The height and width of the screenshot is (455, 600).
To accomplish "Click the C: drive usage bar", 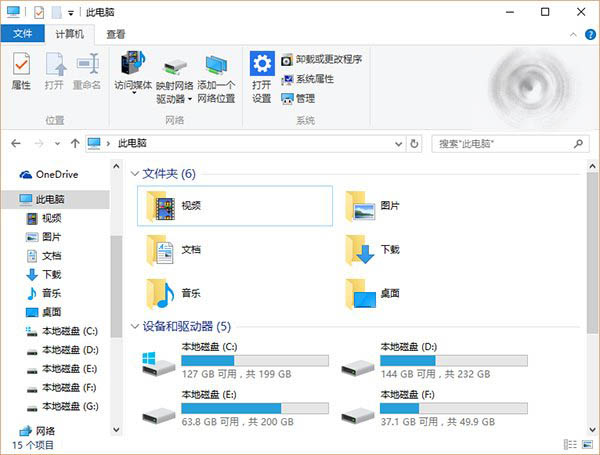I will (x=255, y=360).
